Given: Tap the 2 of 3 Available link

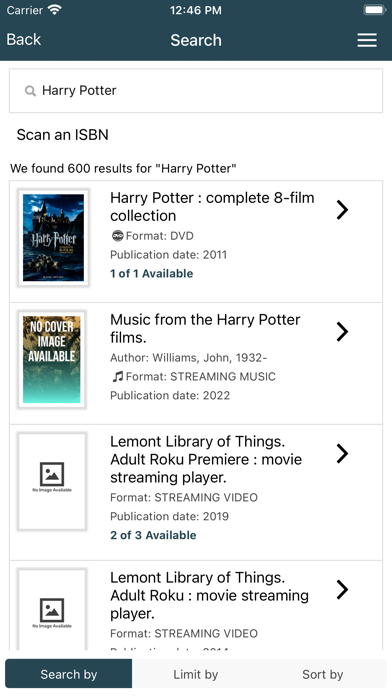Looking at the screenshot, I should [x=153, y=535].
